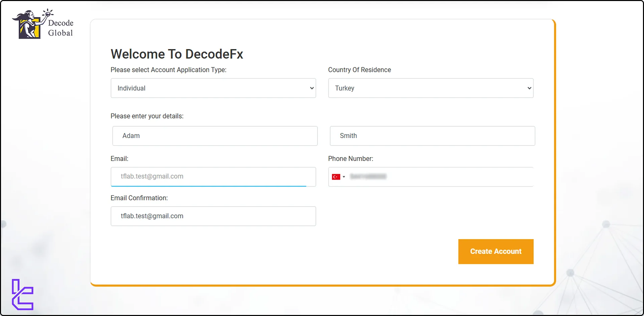
Task: Click the first name field containing Adam
Action: pyautogui.click(x=215, y=136)
